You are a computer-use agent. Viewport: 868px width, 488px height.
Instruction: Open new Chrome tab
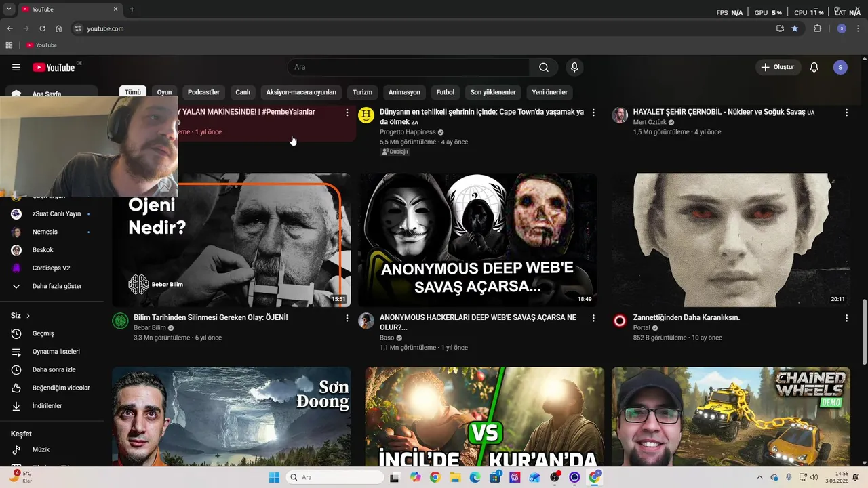132,9
